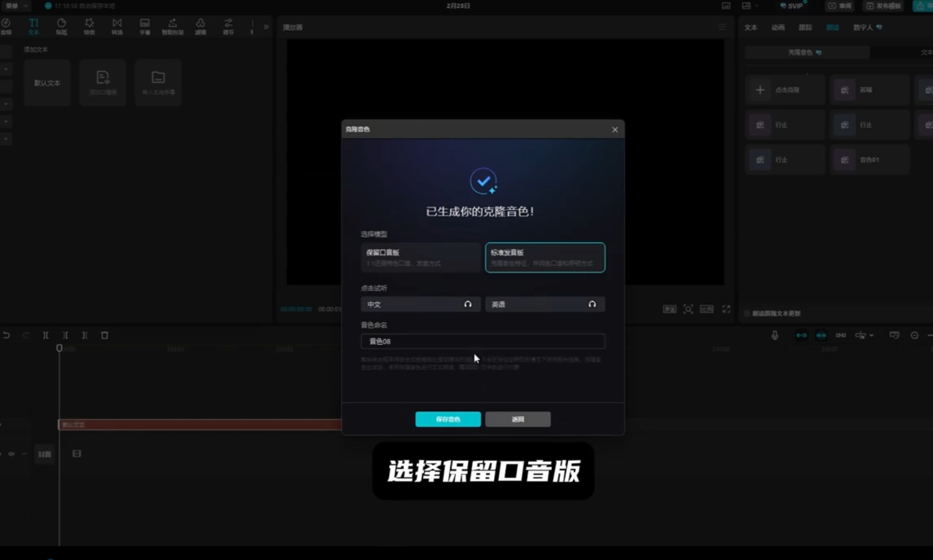This screenshot has width=933, height=560.
Task: Open the 滤镜 filters panel
Action: click(200, 26)
